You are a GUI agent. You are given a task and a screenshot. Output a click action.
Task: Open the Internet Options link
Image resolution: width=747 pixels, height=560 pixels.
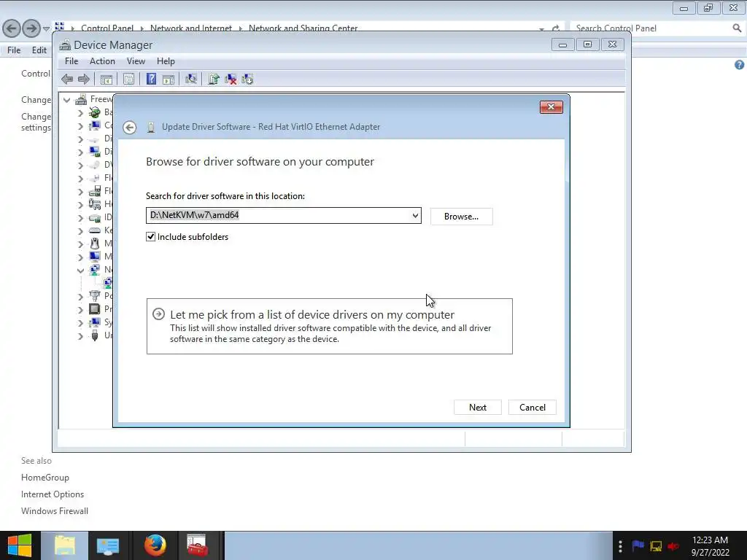point(53,494)
